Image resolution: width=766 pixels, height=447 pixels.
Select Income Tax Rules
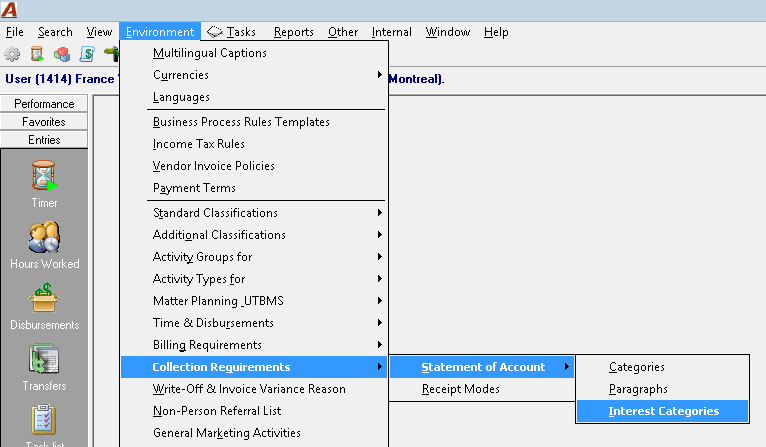coord(254,144)
